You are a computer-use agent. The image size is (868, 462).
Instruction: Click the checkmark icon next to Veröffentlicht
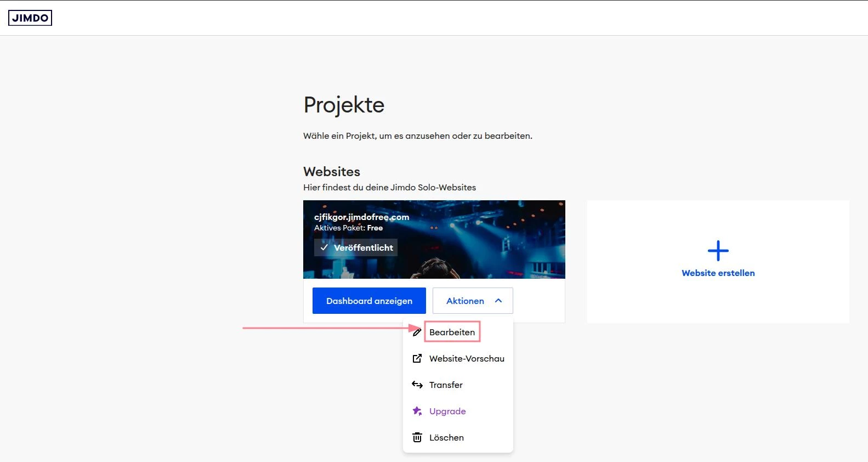pyautogui.click(x=324, y=247)
